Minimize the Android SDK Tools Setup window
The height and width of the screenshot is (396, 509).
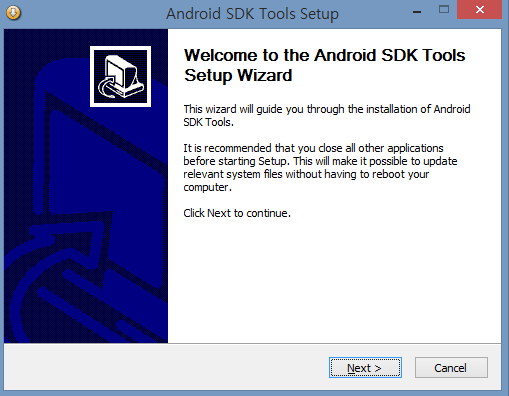pyautogui.click(x=417, y=12)
